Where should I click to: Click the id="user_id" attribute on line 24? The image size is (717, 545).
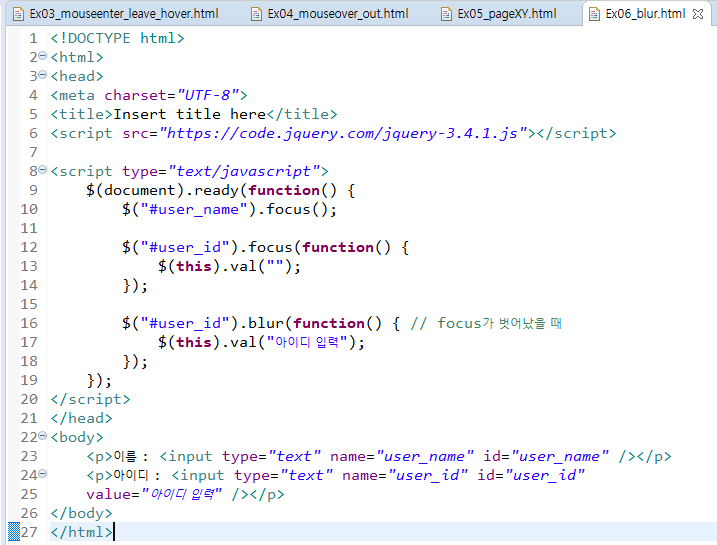pos(531,476)
